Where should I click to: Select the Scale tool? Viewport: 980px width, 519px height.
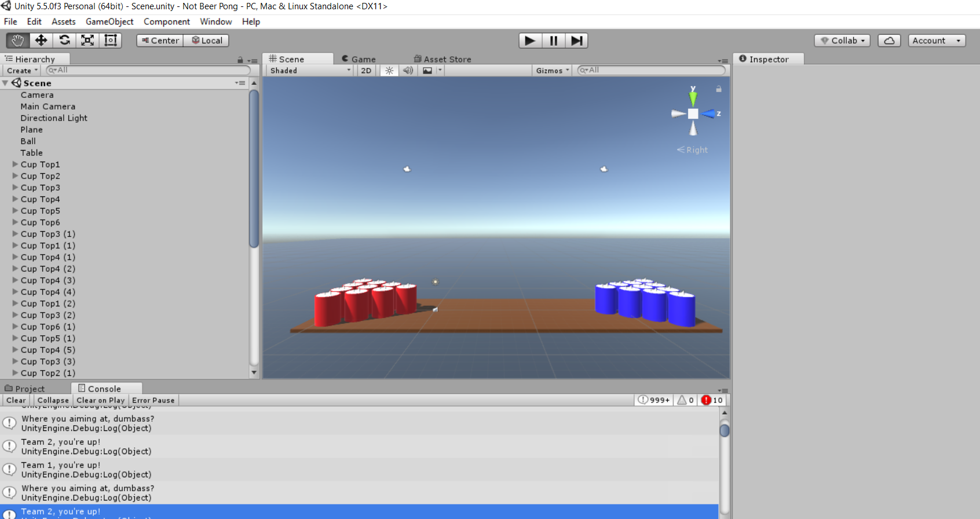(87, 41)
